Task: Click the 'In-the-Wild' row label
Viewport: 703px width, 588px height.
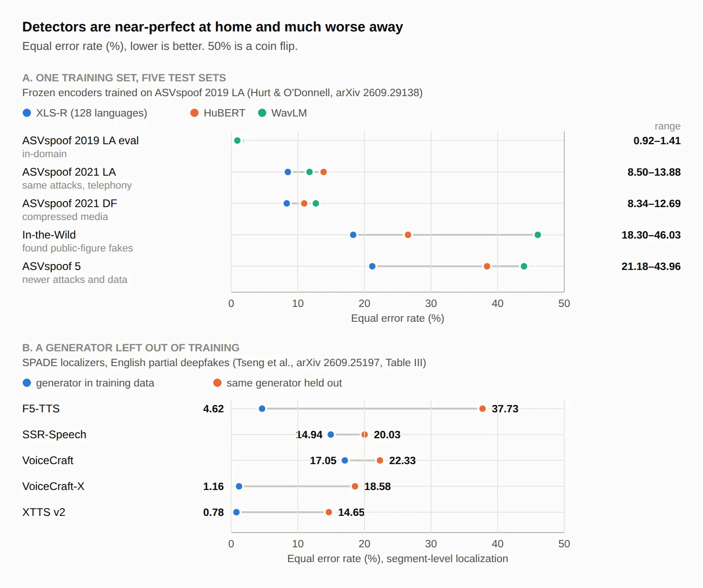Action: (x=49, y=235)
